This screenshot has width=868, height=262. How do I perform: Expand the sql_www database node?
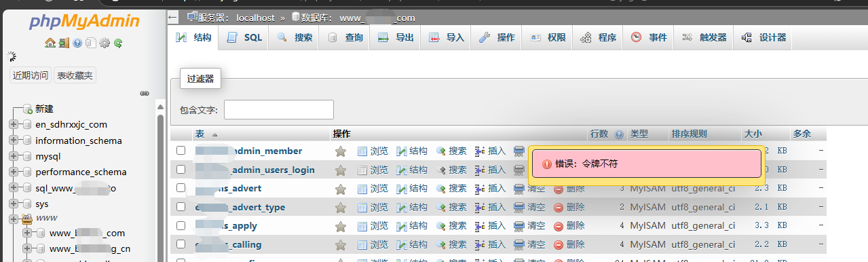[x=14, y=188]
